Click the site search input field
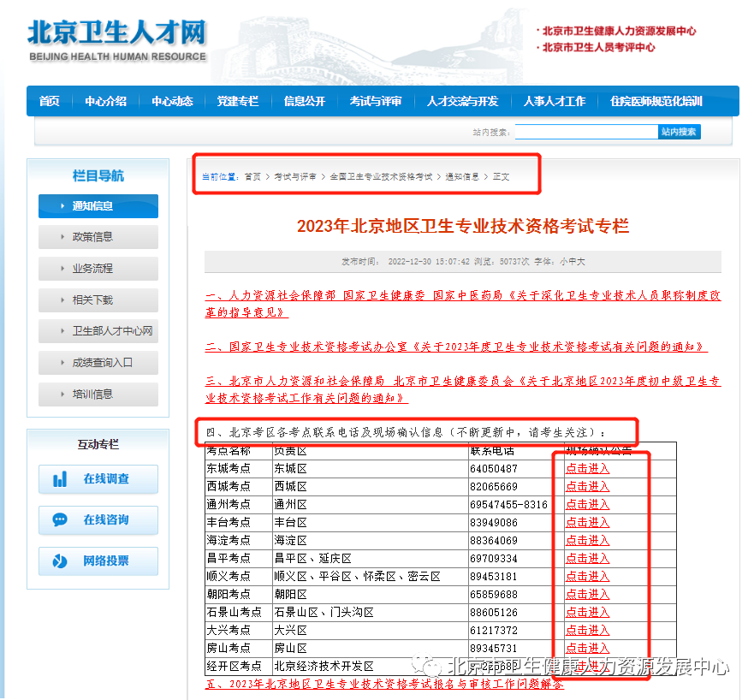Viewport: 754px width, 700px height. click(x=586, y=131)
